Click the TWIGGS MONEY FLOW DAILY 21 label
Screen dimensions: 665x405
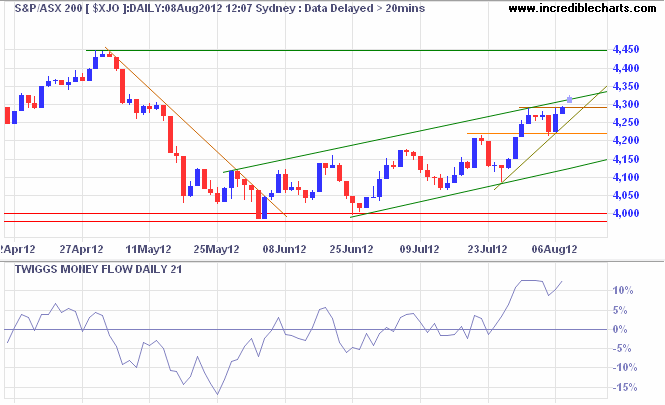point(98,269)
